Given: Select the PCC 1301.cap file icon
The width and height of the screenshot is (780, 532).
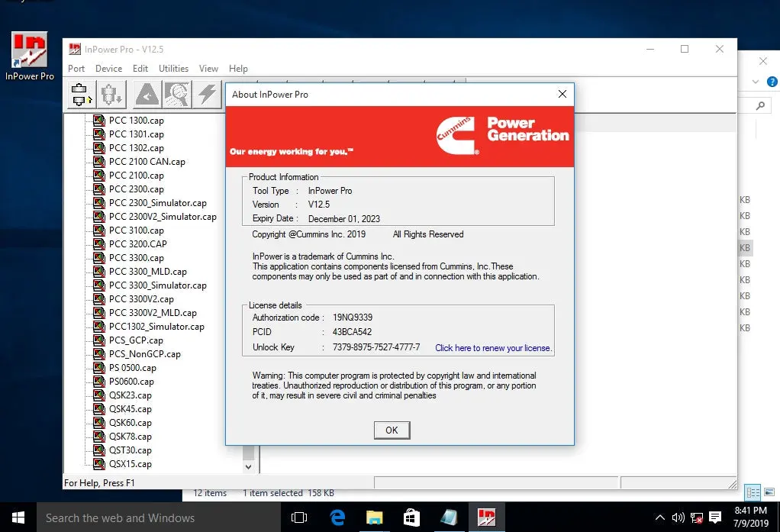Looking at the screenshot, I should (x=99, y=134).
